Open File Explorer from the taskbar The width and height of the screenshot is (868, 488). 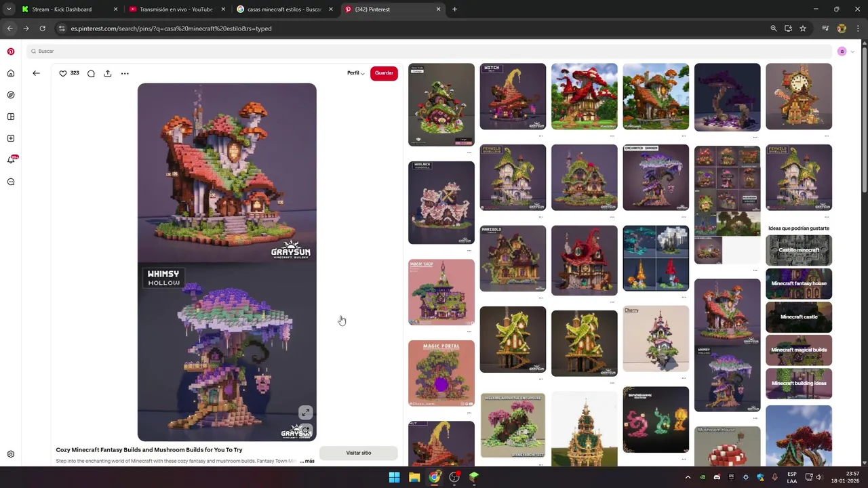414,477
